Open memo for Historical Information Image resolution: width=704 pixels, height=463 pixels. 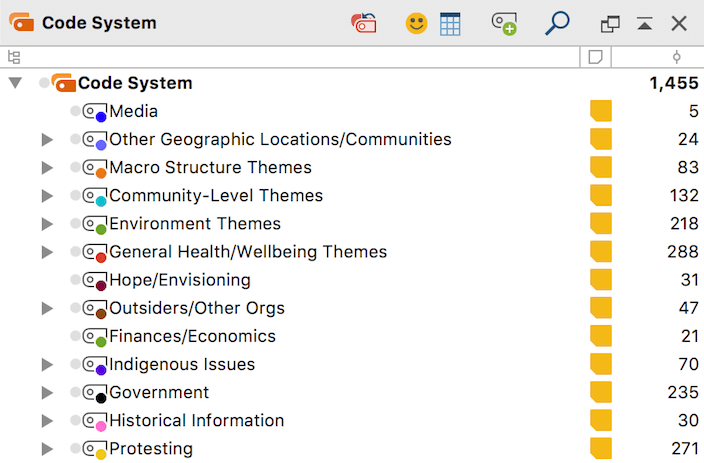coord(601,420)
